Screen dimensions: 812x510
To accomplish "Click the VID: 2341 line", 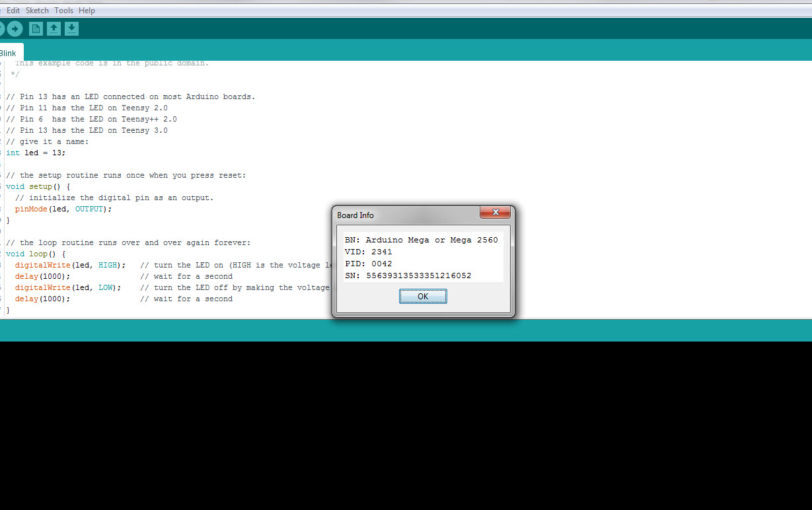I will coord(368,251).
